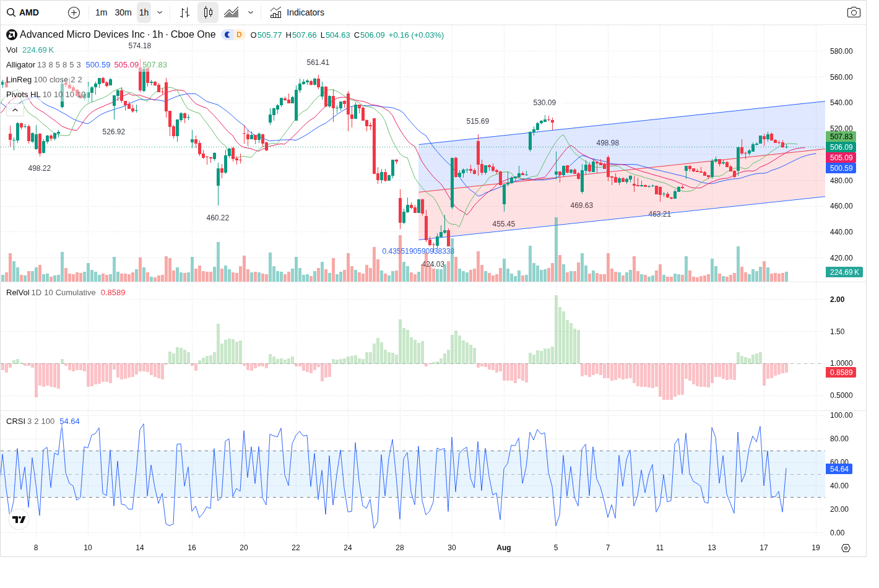
Task: Click the 515.69 pivot label
Action: tap(478, 121)
